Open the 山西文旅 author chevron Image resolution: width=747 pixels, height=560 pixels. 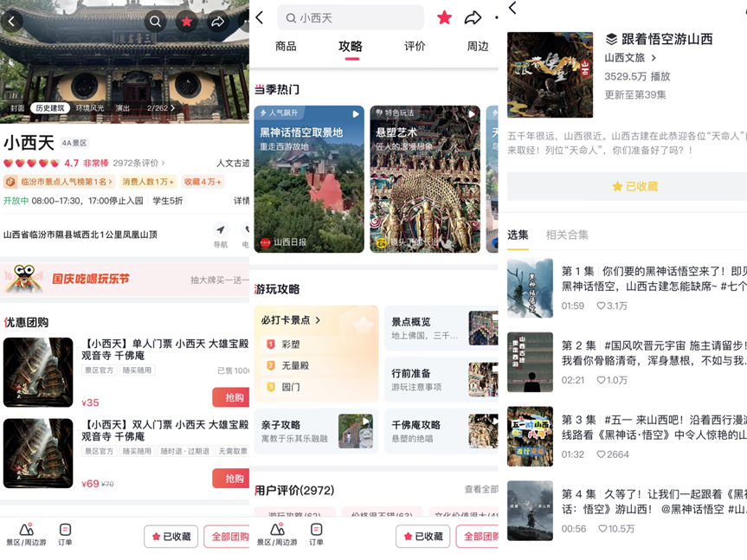[654, 58]
